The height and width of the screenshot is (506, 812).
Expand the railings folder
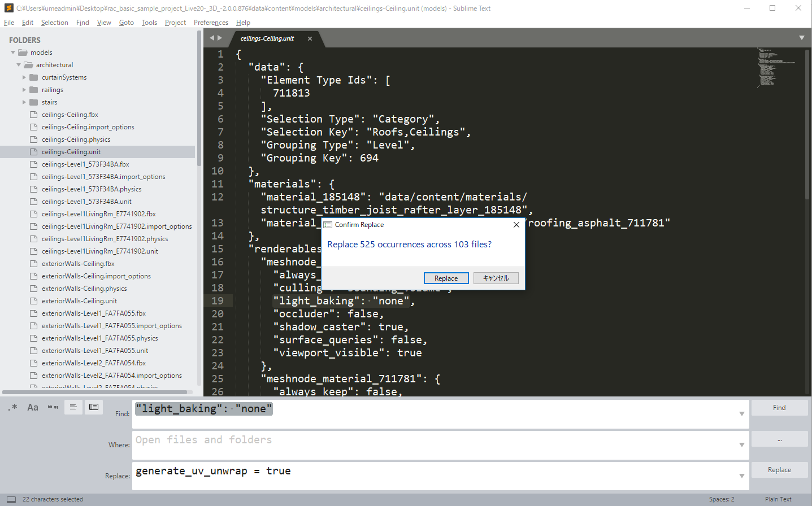pos(24,90)
